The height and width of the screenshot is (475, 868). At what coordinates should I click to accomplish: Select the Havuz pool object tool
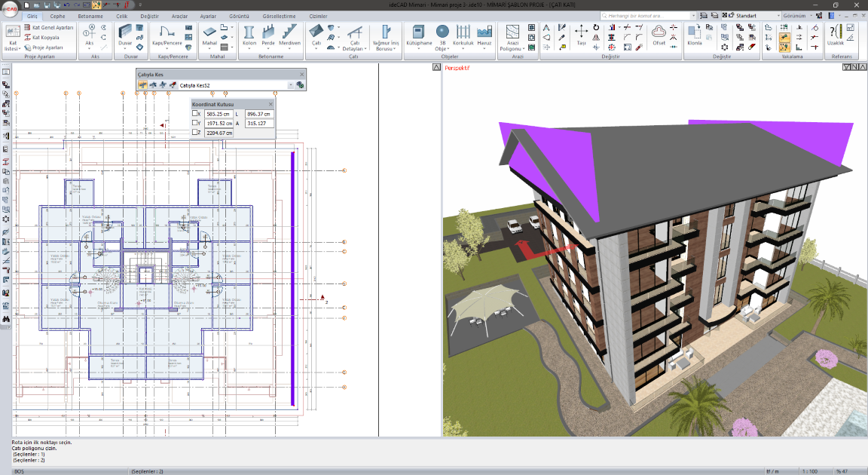[x=484, y=33]
